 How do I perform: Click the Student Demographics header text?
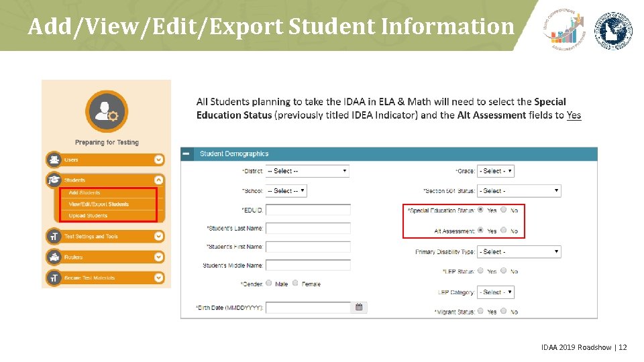tap(234, 154)
